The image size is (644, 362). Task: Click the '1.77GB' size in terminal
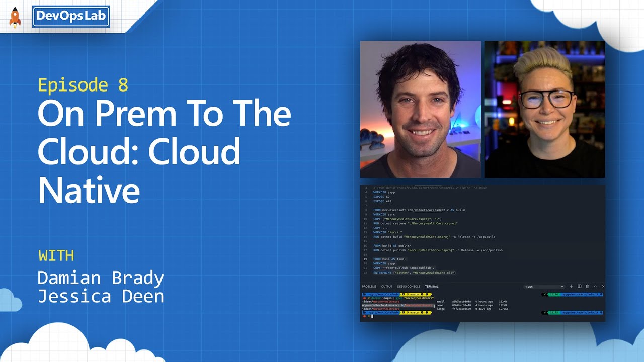click(503, 309)
